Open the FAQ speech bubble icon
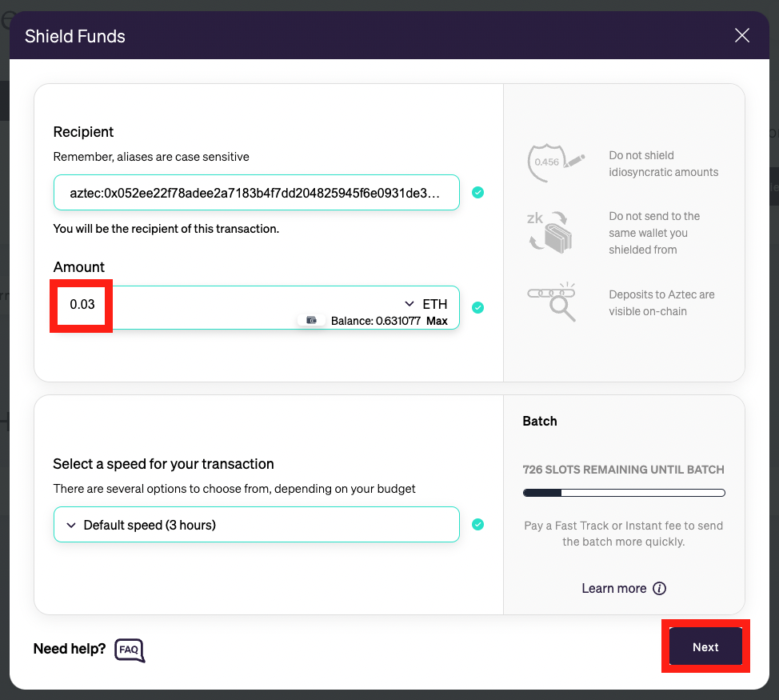 pyautogui.click(x=130, y=650)
